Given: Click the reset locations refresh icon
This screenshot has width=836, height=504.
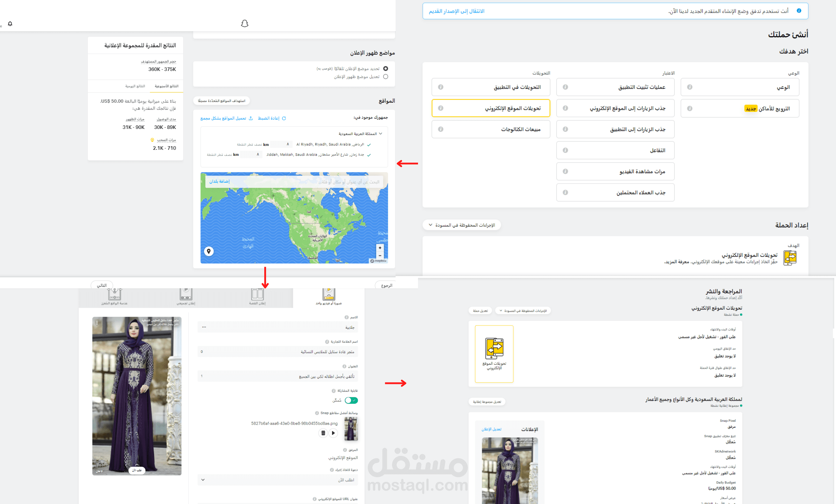Looking at the screenshot, I should coord(284,118).
